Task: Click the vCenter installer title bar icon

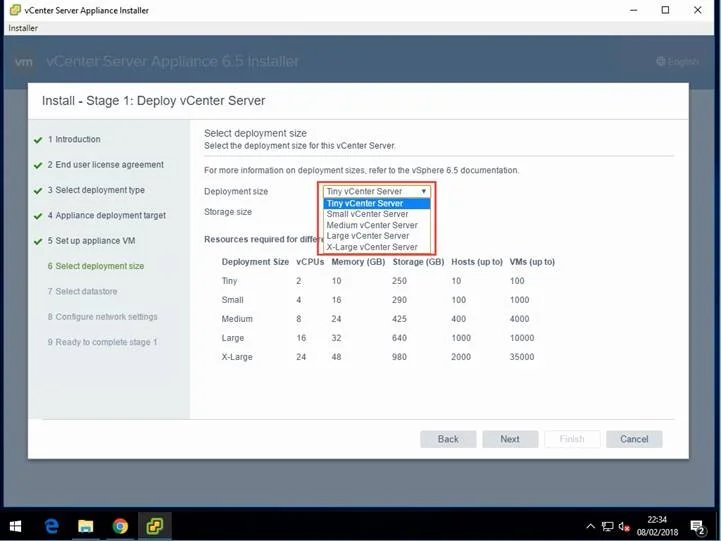Action: coord(15,10)
